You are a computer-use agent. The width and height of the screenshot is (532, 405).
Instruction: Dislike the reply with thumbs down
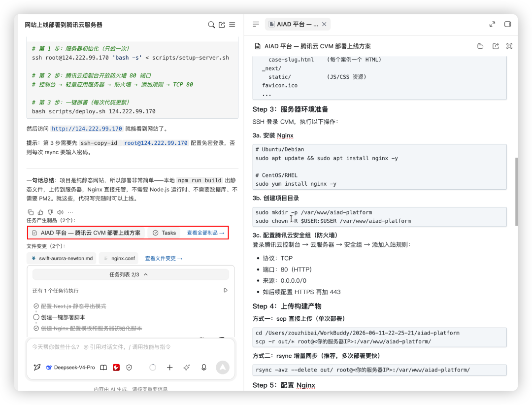pyautogui.click(x=50, y=212)
